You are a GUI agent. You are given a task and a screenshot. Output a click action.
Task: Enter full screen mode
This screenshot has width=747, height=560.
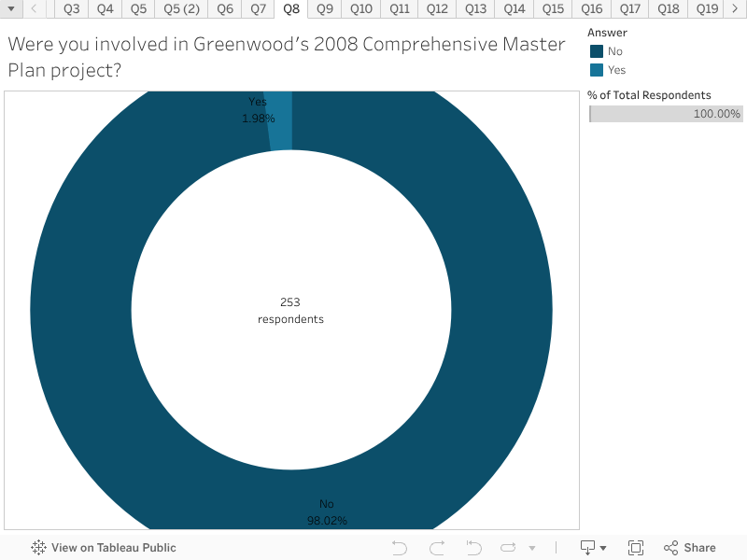click(636, 548)
